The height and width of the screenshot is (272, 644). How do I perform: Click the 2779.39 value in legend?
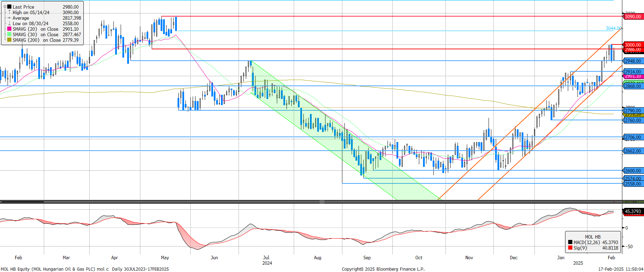71,40
